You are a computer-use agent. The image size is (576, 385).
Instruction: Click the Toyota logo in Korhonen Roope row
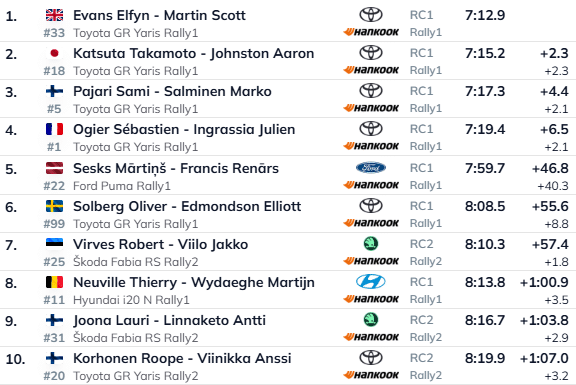(371, 358)
